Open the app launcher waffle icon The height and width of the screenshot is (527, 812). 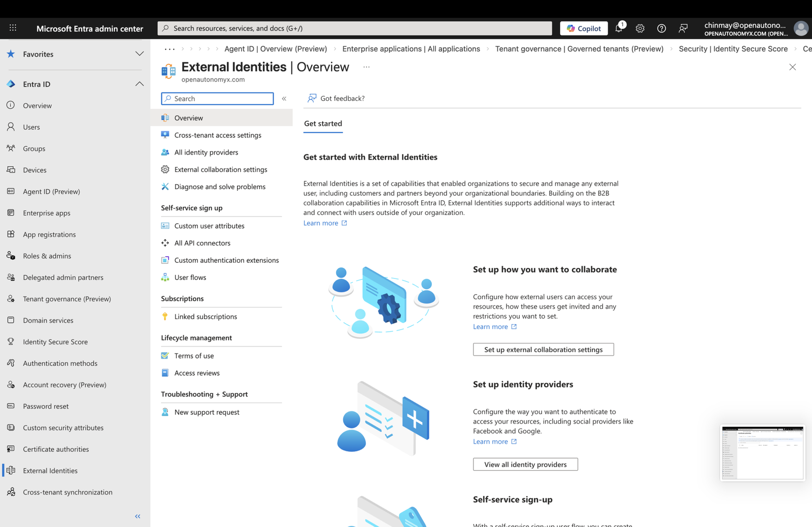pos(13,28)
